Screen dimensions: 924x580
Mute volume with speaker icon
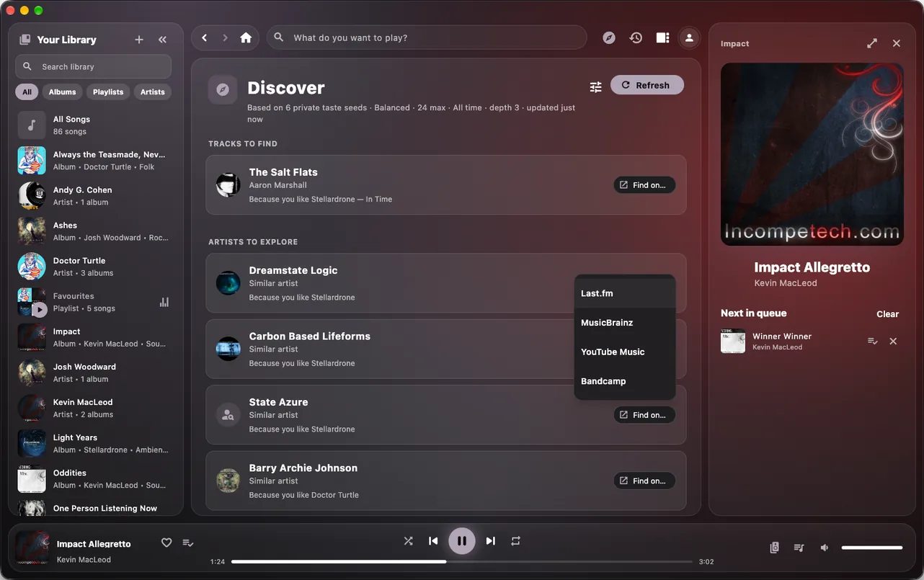click(825, 548)
